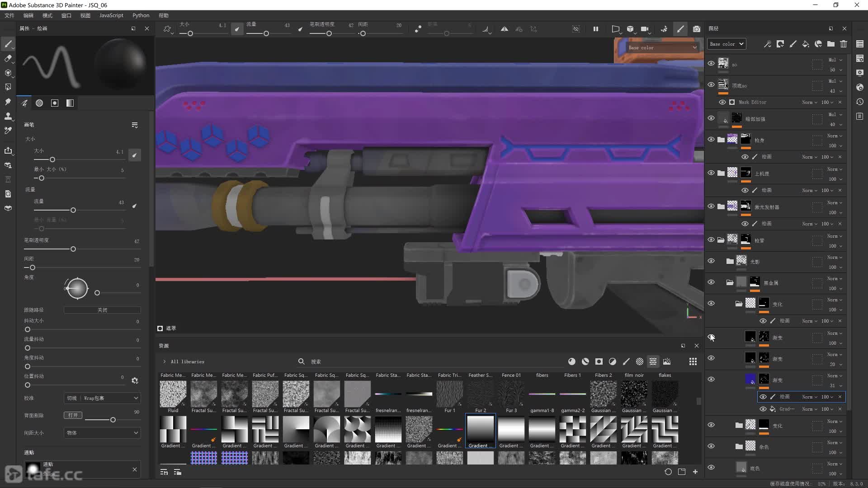
Task: Open the 模式 menu
Action: [x=47, y=15]
